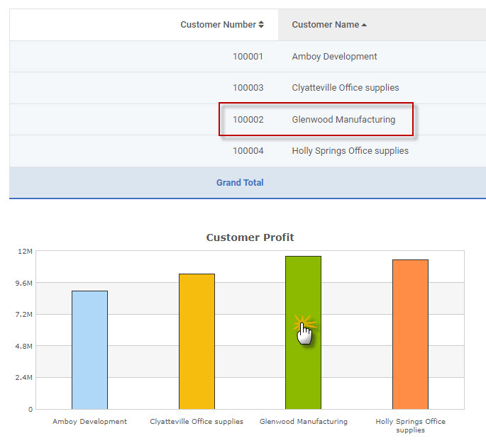Click the Customer Number sort arrows icon
The width and height of the screenshot is (486, 448).
click(x=261, y=25)
